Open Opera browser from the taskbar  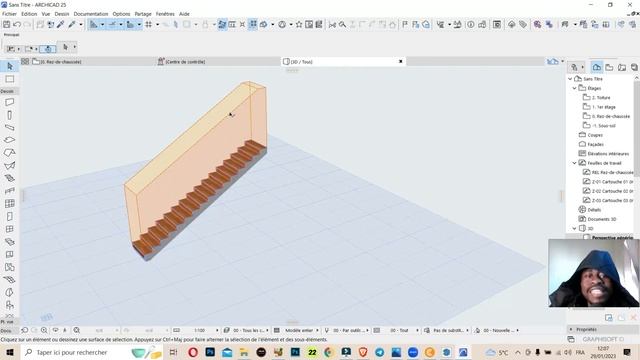click(193, 352)
